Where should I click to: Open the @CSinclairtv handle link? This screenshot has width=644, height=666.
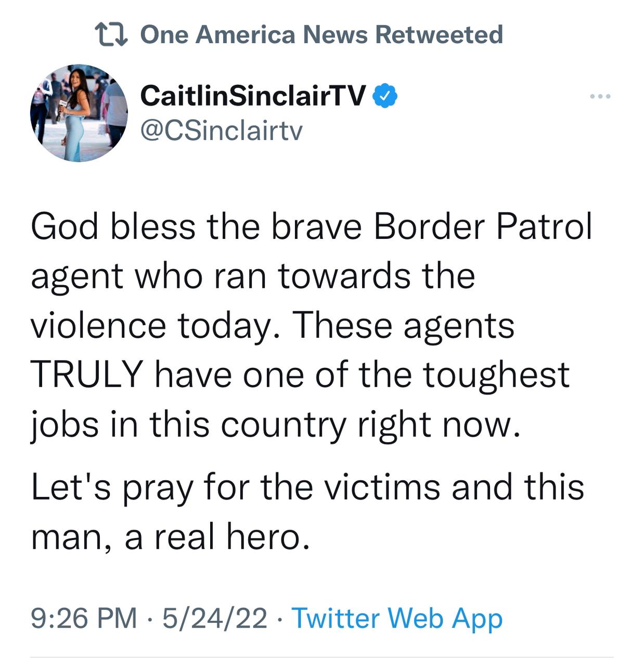[221, 131]
